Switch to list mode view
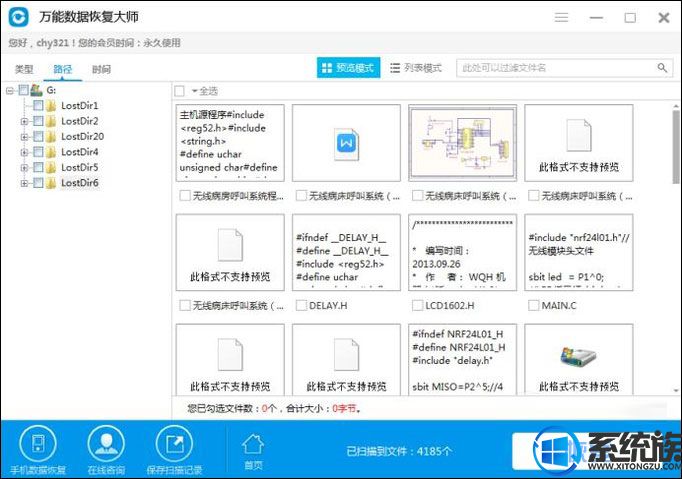Viewport: 682px width, 479px height. [x=416, y=68]
